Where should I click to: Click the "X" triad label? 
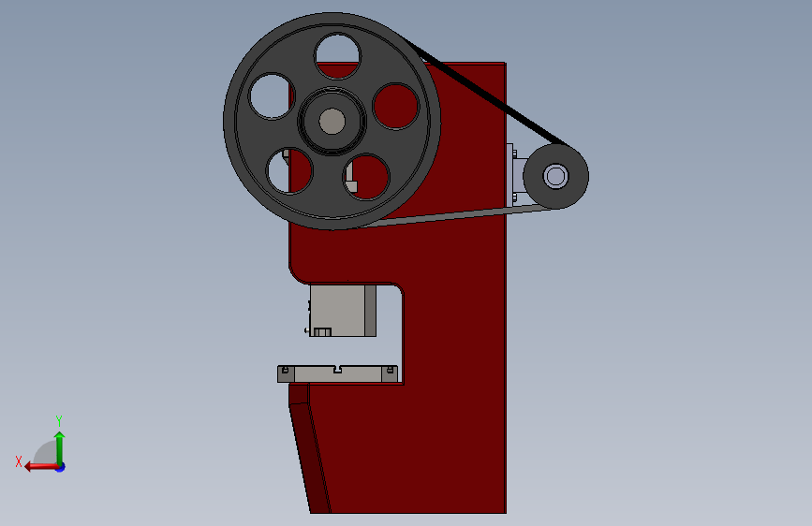click(x=19, y=461)
